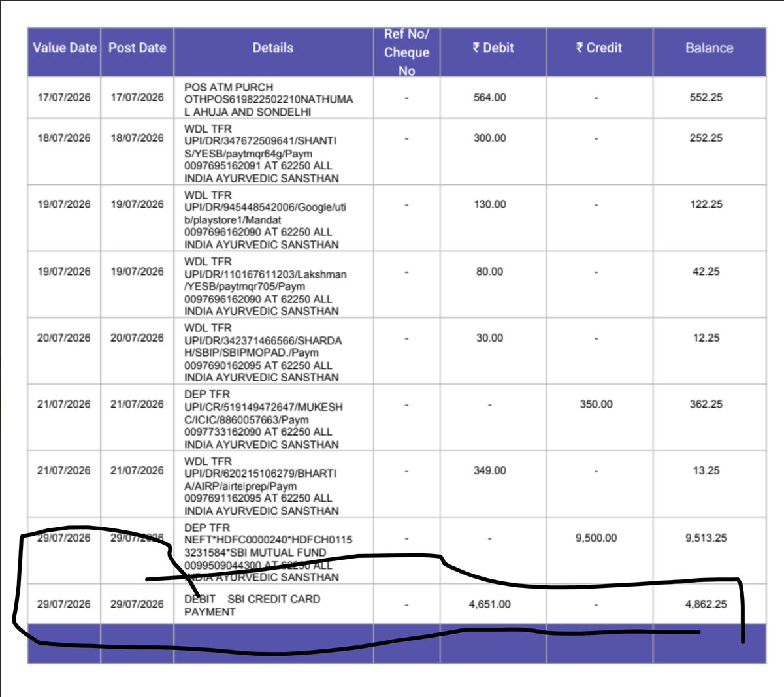Click the 4,862.25 balance value
The image size is (784, 697).
pyautogui.click(x=706, y=604)
